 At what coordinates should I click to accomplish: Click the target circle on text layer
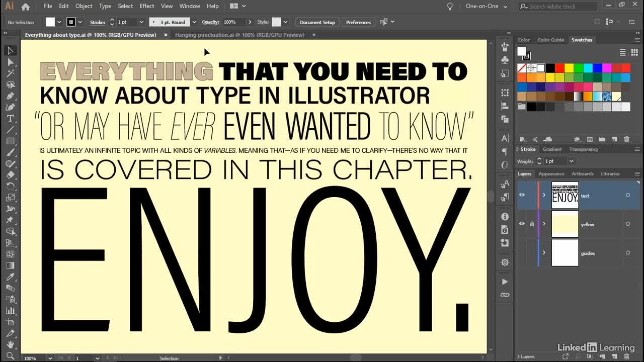(x=627, y=195)
